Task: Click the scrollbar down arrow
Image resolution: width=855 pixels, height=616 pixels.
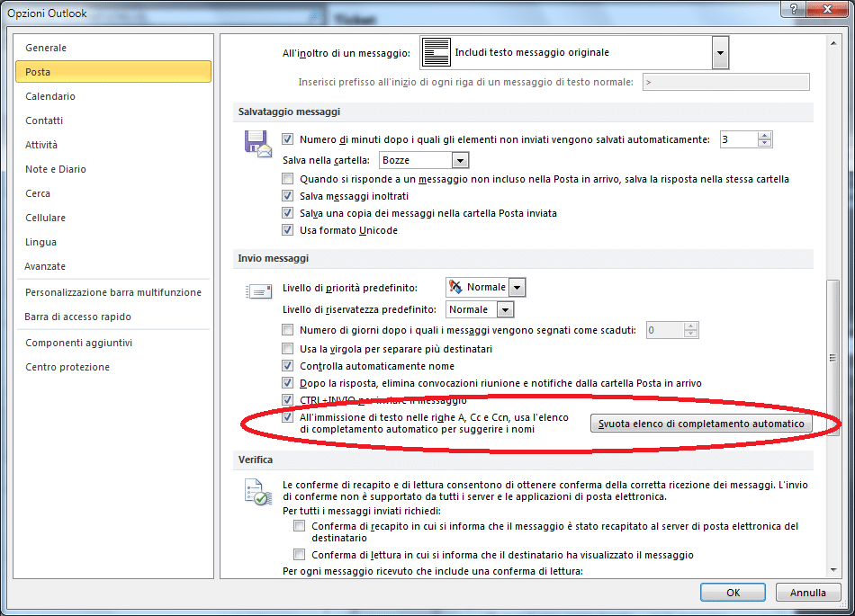Action: (x=833, y=570)
